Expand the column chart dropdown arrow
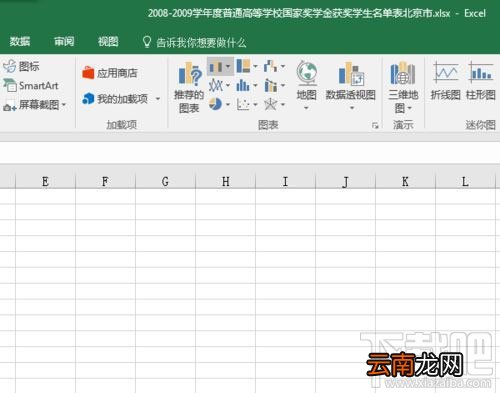This screenshot has height=393, width=500. coord(228,66)
